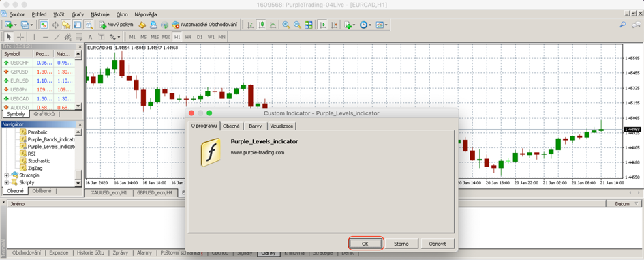Toggle the H4 timeframe button
This screenshot has width=644, height=260.
click(x=188, y=37)
